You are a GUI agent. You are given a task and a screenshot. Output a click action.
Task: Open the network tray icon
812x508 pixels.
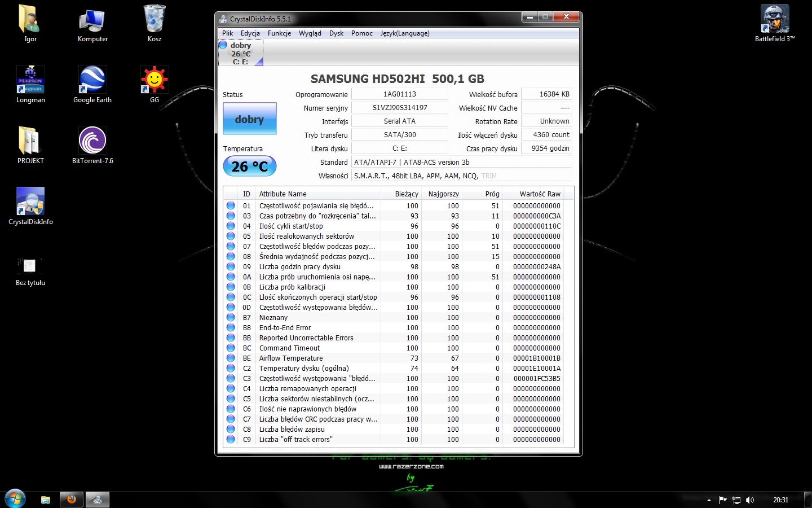tap(736, 500)
